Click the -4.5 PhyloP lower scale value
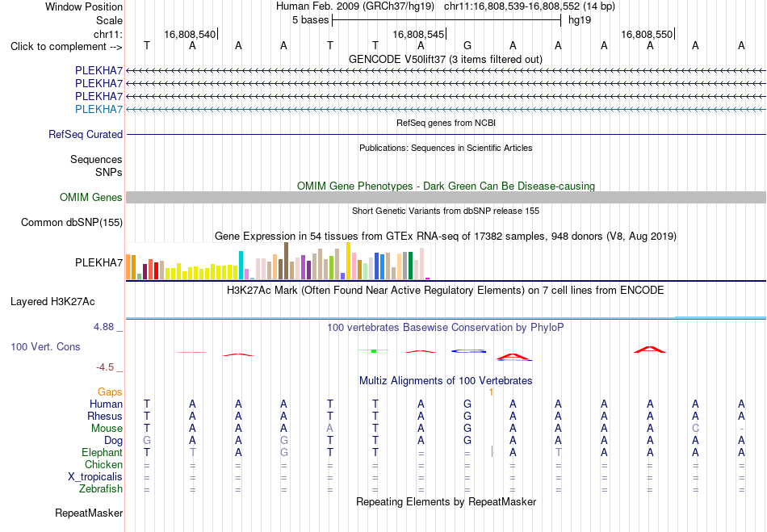This screenshot has height=532, width=767. click(105, 367)
